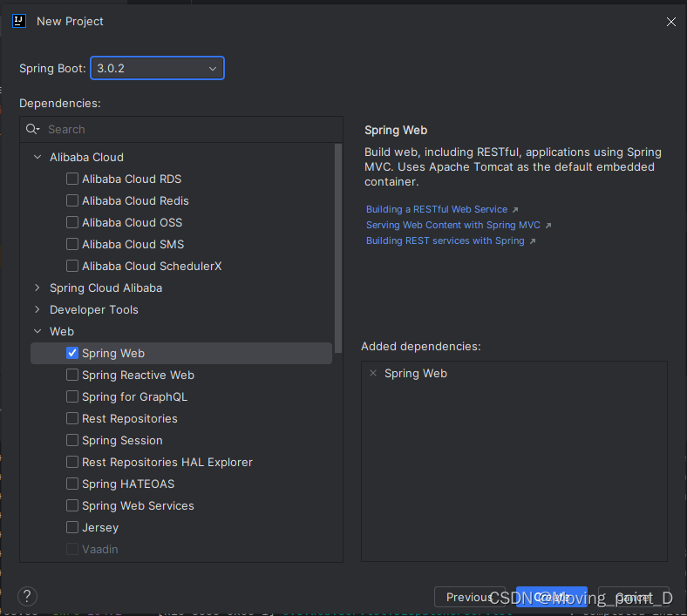Click the dependencies list scrollbar
The image size is (687, 616).
(338, 247)
